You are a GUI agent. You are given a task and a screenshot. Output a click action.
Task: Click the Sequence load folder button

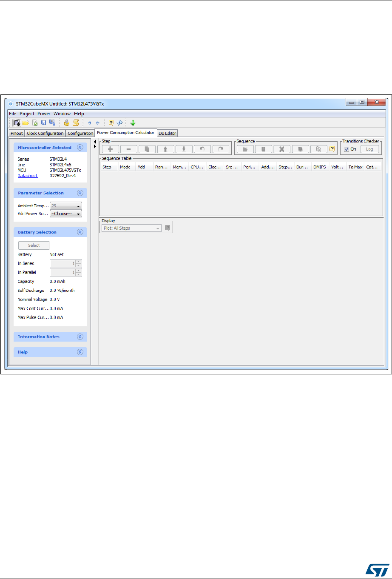tap(245, 149)
